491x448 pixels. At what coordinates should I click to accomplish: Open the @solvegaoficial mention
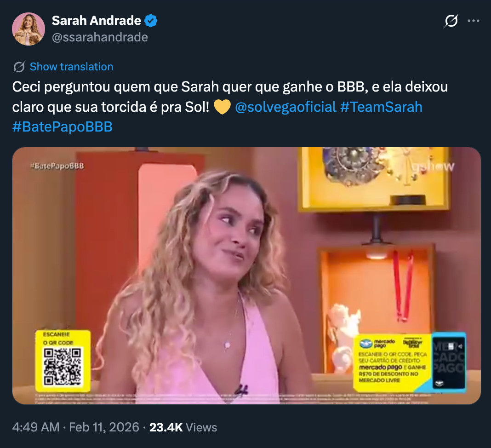(x=285, y=107)
